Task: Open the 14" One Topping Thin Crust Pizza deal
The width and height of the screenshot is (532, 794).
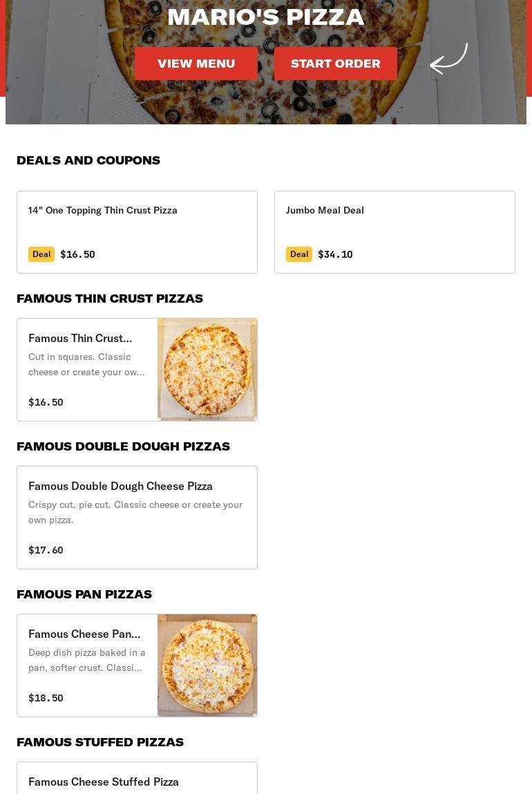Action: [103, 210]
